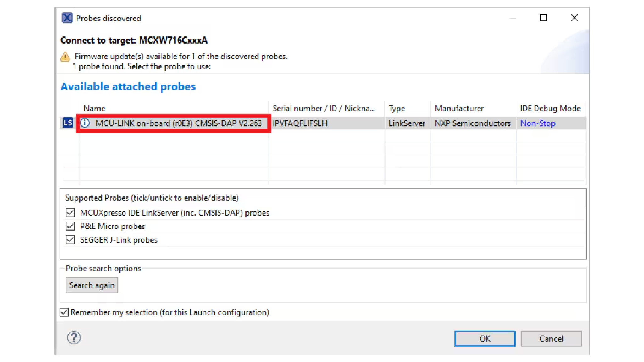Click the IDE Debug Mode column header

click(550, 108)
